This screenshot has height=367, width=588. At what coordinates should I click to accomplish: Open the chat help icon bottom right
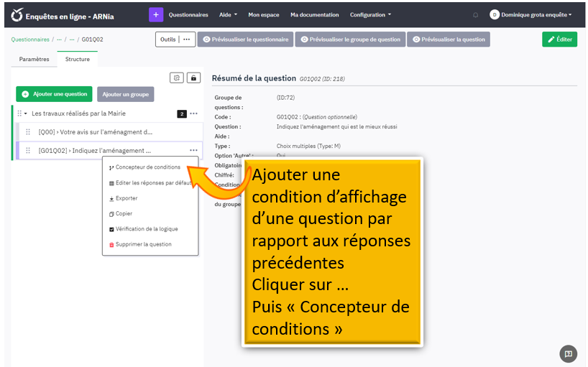568,353
